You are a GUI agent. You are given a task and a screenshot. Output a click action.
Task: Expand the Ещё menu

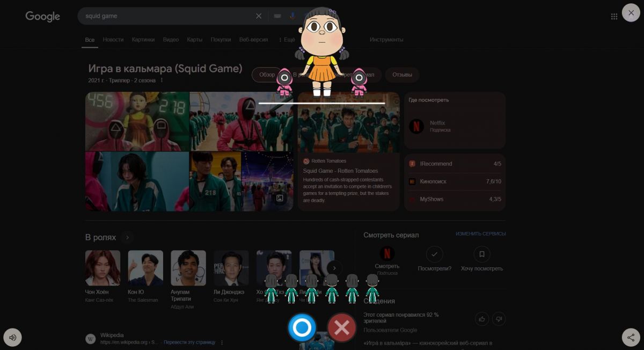coord(287,40)
